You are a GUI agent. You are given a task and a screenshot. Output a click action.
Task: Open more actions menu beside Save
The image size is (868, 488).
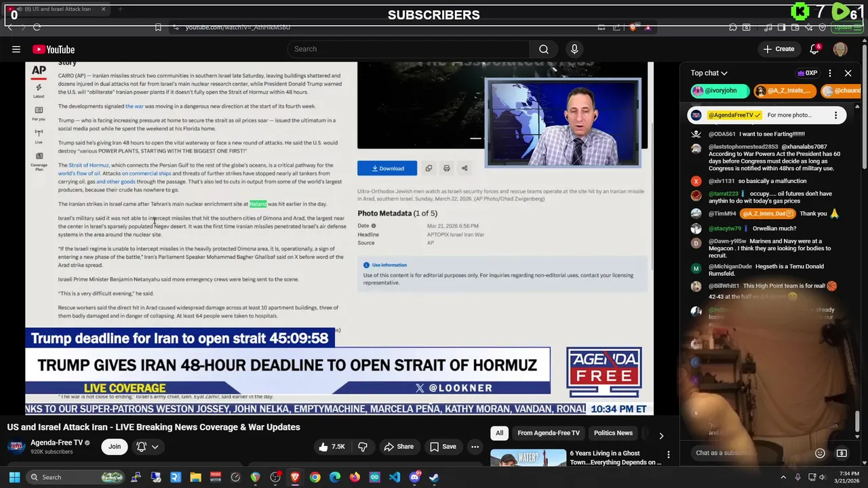pos(475,447)
